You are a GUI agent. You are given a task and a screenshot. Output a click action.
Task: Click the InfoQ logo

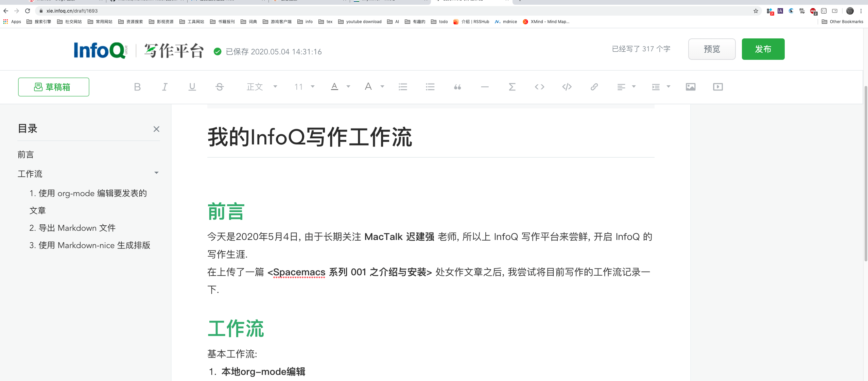click(x=101, y=50)
